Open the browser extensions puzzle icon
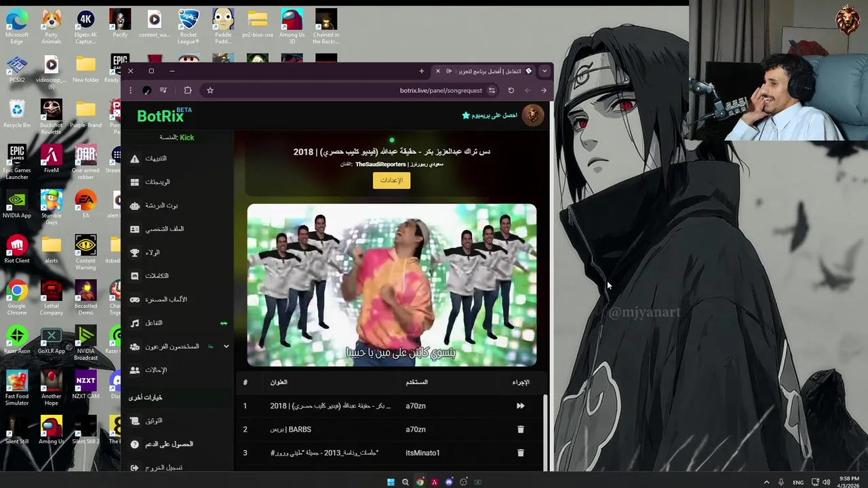Screen dimensions: 868x488 coord(188,90)
